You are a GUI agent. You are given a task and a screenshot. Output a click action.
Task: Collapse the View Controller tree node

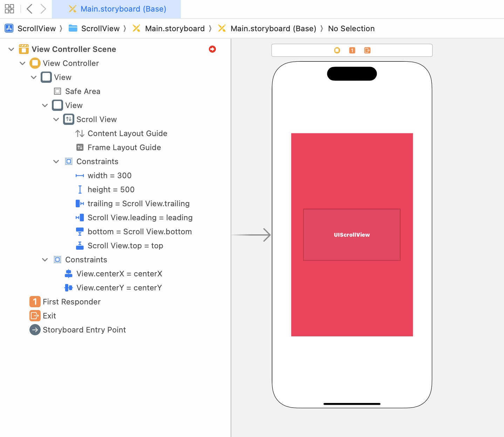[22, 63]
